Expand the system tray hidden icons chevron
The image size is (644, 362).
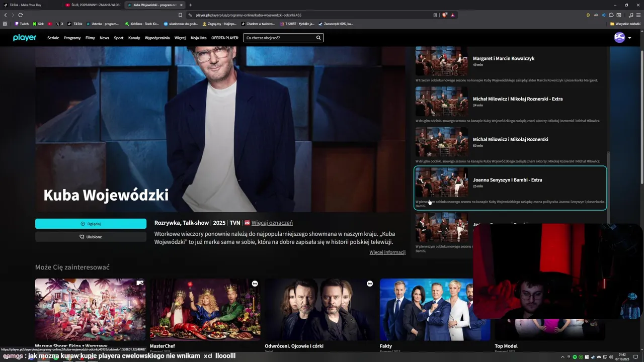tap(562, 357)
